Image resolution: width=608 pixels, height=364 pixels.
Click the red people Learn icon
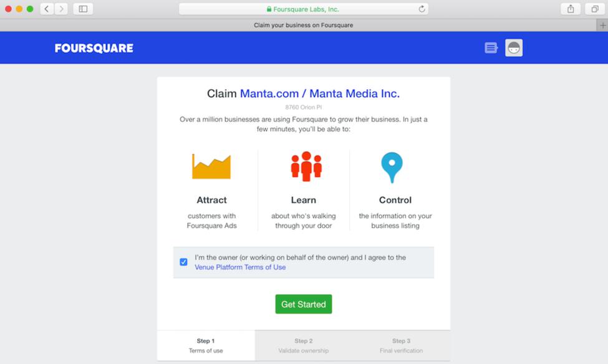306,166
